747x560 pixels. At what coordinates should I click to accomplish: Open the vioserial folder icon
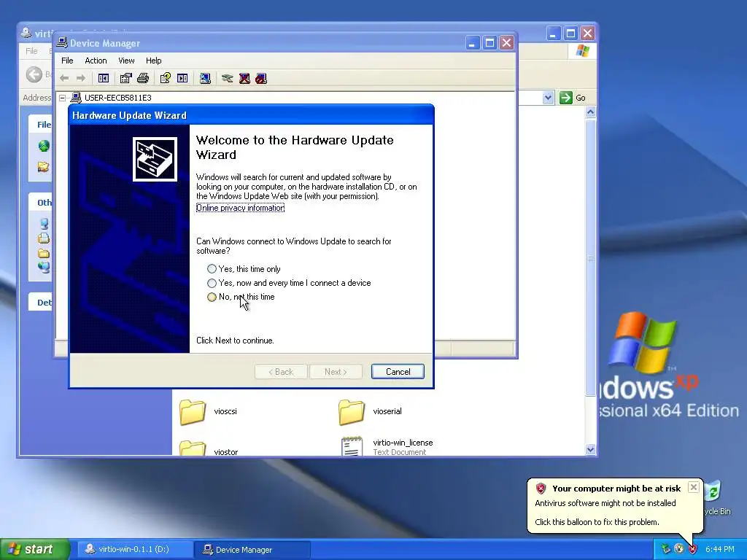click(x=352, y=412)
